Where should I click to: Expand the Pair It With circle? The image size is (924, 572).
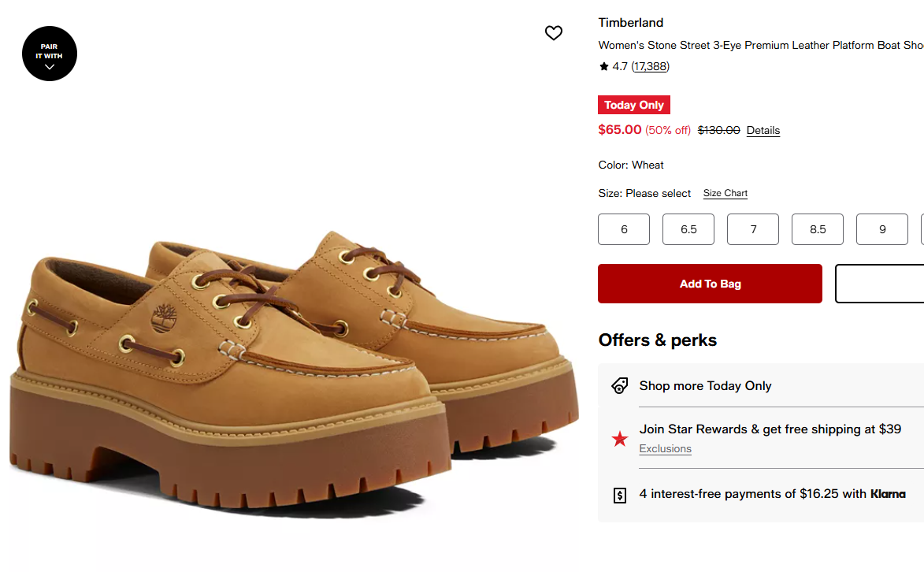(50, 54)
